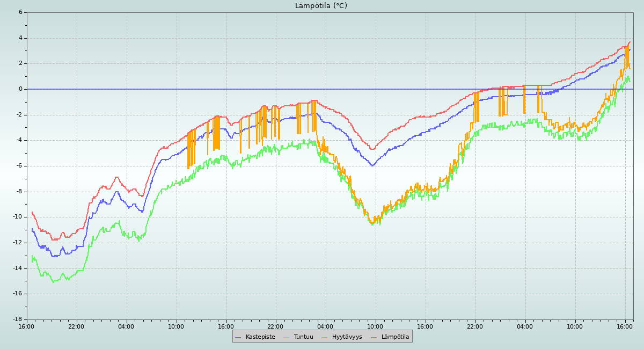This screenshot has height=349, width=644.
Task: Select the rightmost 10:00 time label
Action: click(575, 326)
